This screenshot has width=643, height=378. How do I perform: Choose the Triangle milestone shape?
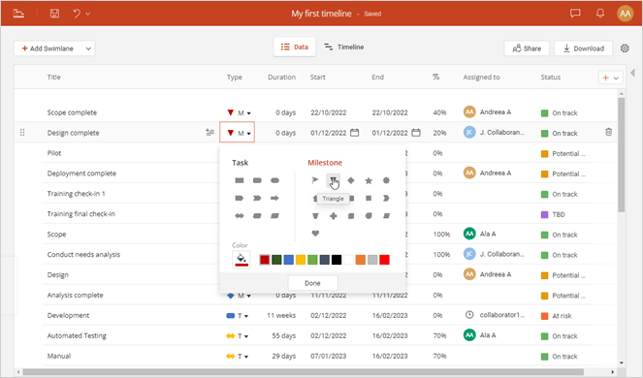333,180
